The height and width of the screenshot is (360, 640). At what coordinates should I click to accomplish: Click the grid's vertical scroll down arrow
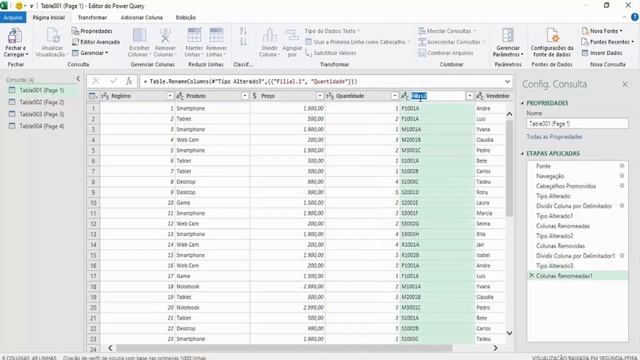[509, 333]
